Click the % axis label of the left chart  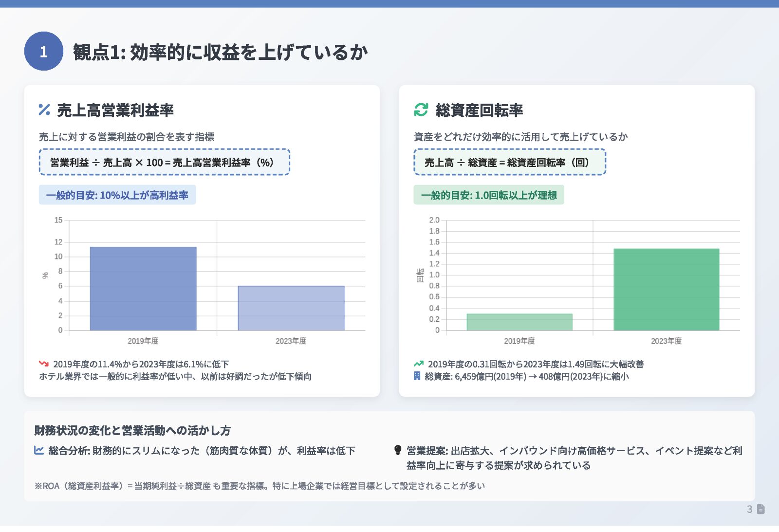pyautogui.click(x=46, y=275)
